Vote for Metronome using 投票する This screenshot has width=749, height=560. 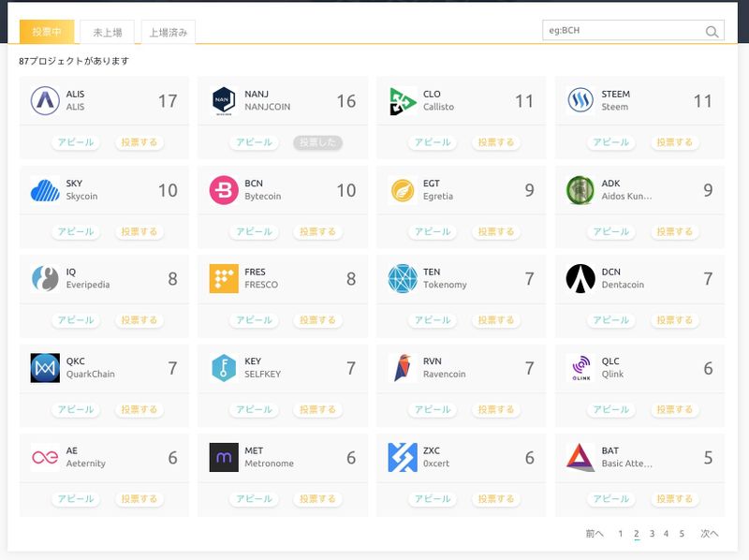tap(317, 499)
